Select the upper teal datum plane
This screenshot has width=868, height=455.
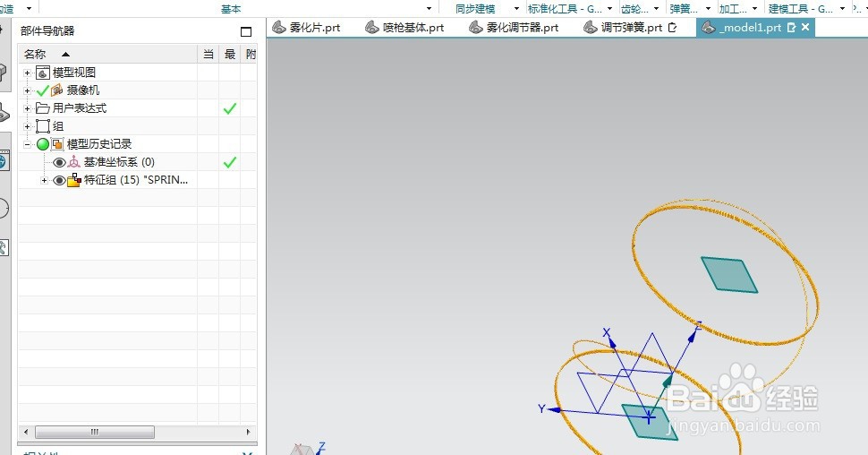(729, 274)
